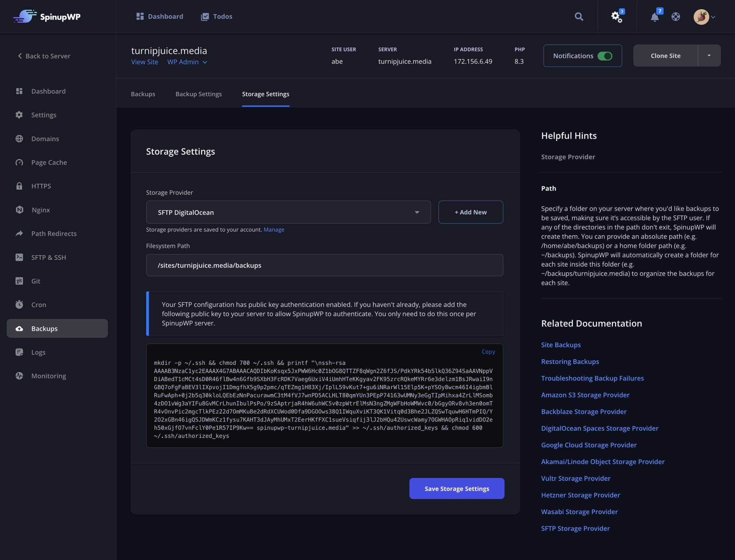The height and width of the screenshot is (560, 735).
Task: Open the WP Admin dropdown
Action: [x=187, y=62]
